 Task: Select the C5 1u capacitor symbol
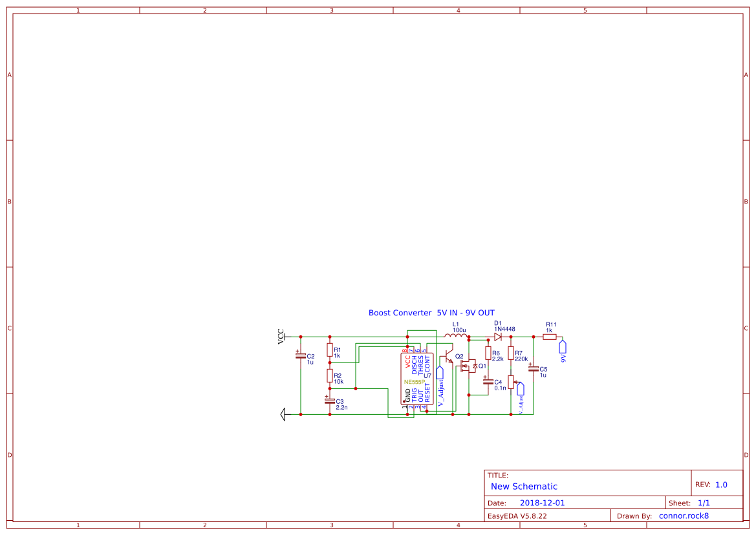point(534,368)
